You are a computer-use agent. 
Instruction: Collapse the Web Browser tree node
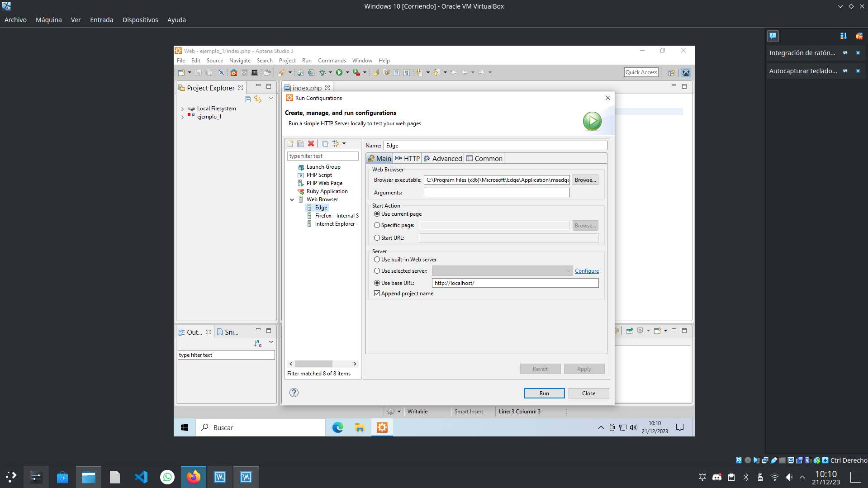pos(292,199)
